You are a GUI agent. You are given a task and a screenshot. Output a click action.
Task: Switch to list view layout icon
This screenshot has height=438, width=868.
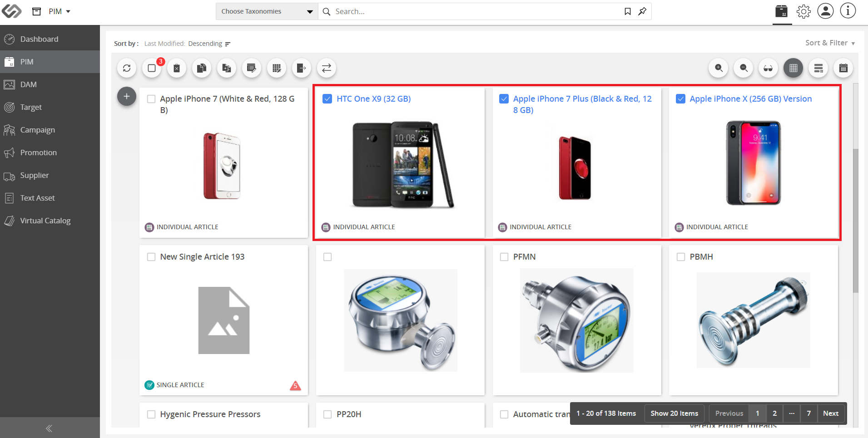(x=818, y=68)
